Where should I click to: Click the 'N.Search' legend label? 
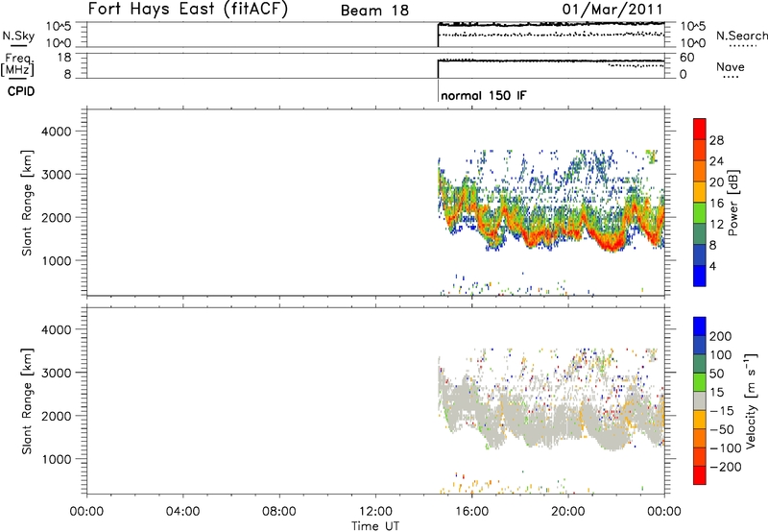tap(741, 36)
